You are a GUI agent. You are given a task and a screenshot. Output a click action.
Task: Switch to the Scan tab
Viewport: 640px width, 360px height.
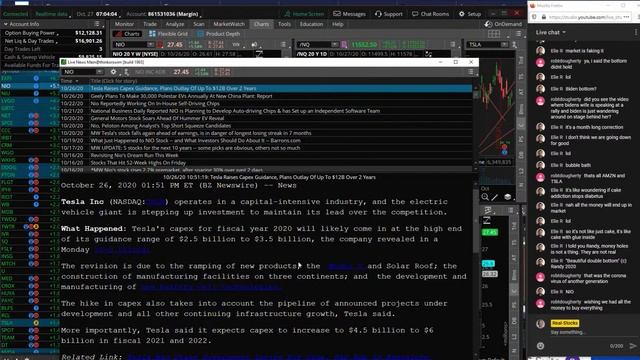[x=199, y=24]
